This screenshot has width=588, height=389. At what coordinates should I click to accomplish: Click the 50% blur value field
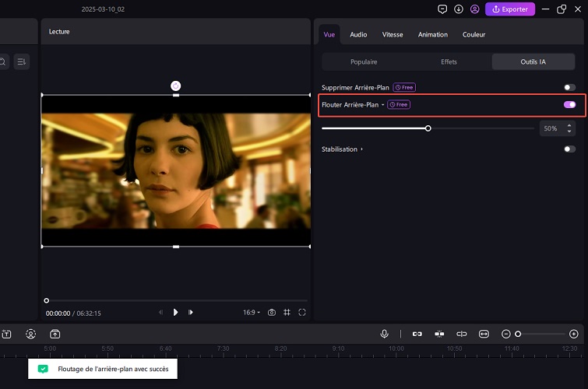coord(551,128)
